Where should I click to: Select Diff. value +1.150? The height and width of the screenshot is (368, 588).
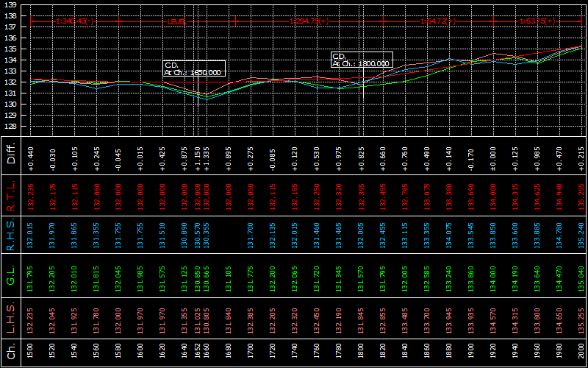198,160
